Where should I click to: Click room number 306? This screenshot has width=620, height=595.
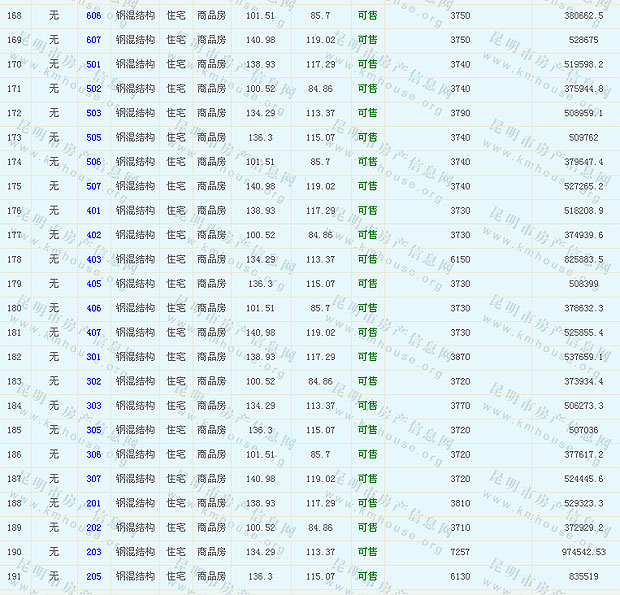click(93, 454)
